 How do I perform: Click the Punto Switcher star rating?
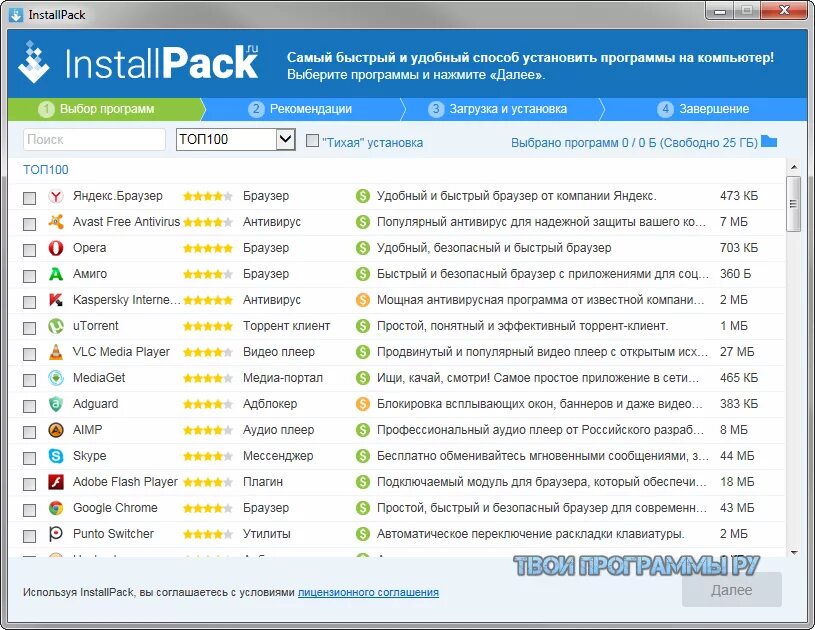coord(208,534)
